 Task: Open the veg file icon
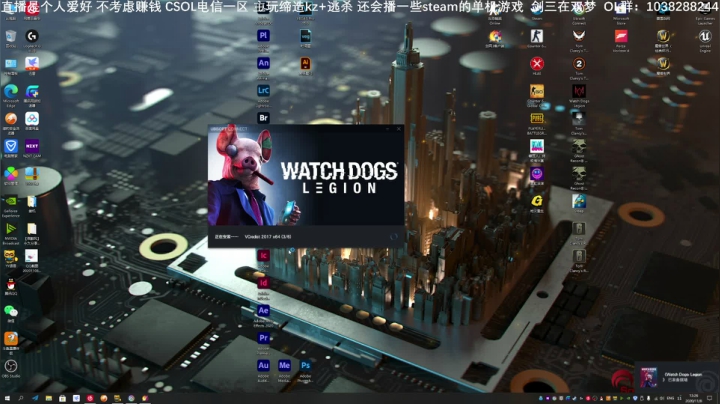[305, 36]
